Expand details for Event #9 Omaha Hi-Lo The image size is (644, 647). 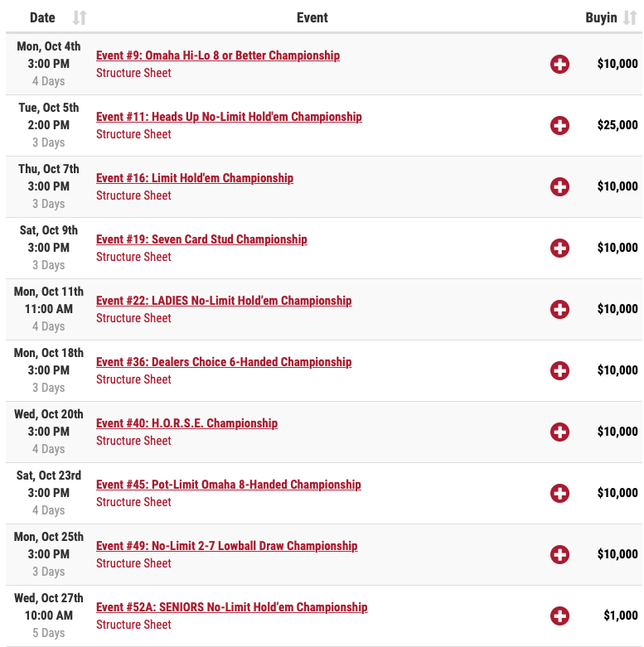[559, 64]
